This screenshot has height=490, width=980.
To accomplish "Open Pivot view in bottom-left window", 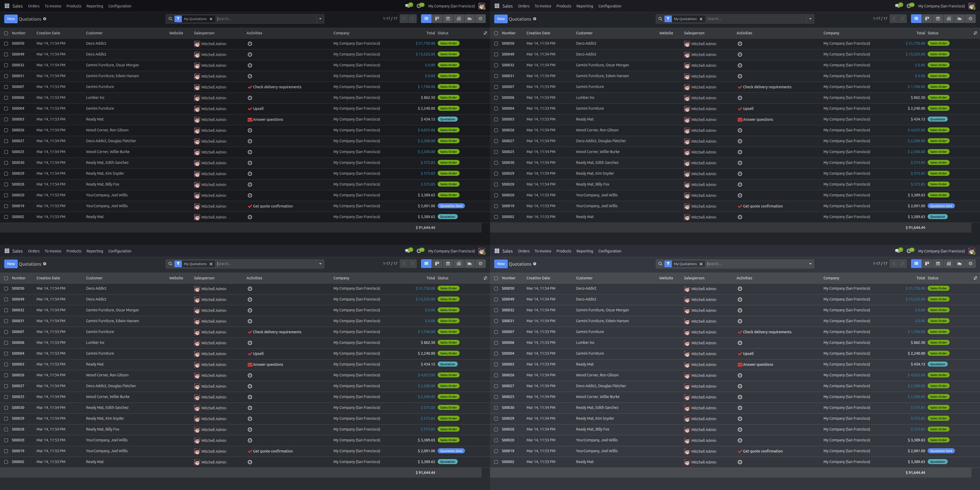I will tap(459, 264).
